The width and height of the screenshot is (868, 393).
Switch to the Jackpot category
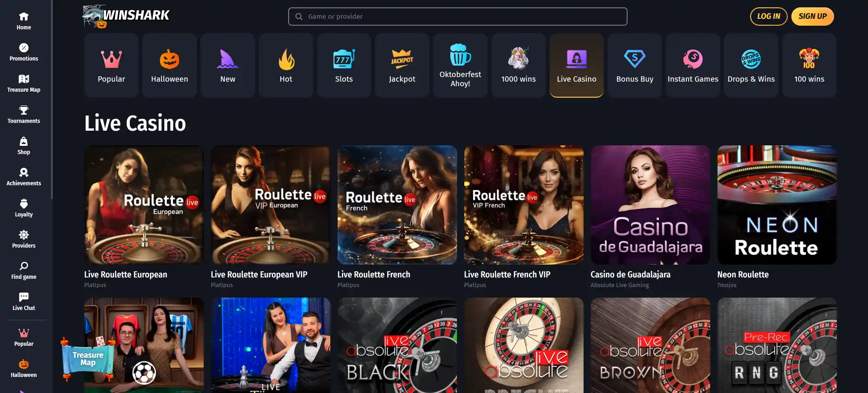(402, 65)
